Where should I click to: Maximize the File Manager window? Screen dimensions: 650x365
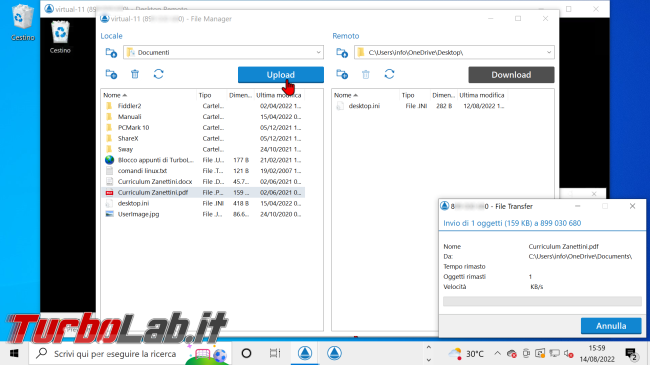518,19
